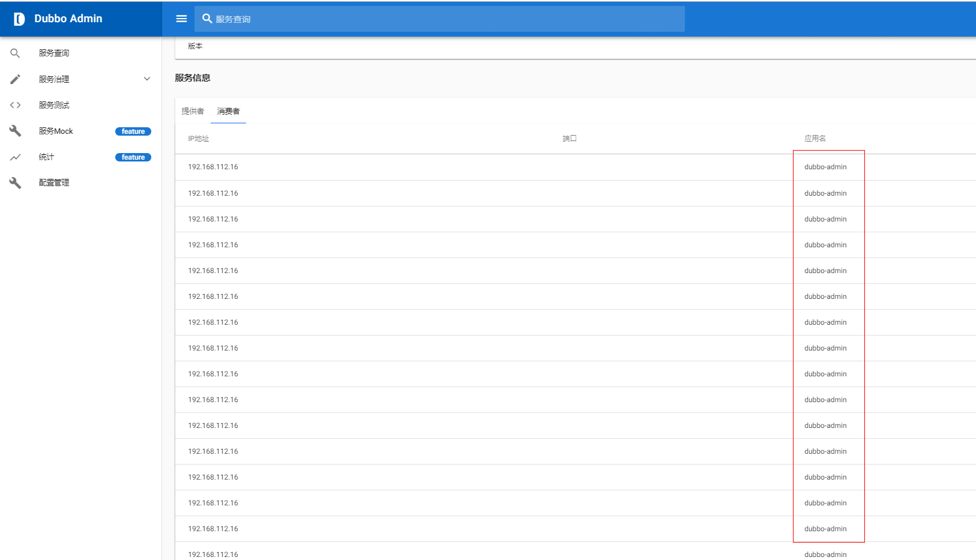The image size is (976, 560).
Task: Click the code brackets icon for 服务测试
Action: click(x=15, y=105)
